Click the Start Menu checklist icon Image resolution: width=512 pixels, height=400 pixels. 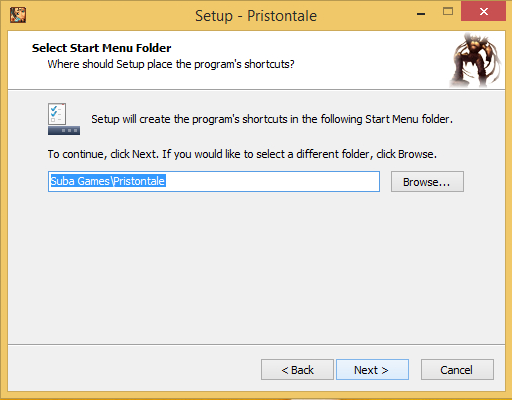pos(64,119)
